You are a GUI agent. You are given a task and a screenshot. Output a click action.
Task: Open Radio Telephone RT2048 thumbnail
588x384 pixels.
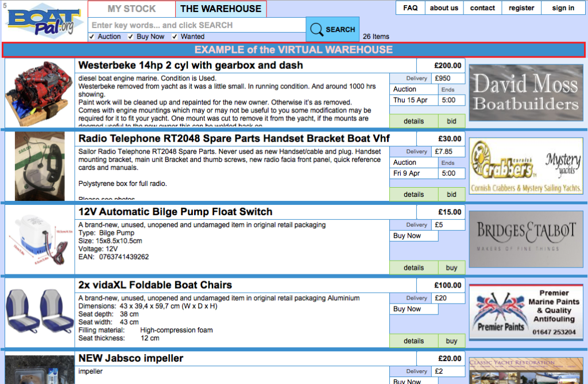(x=40, y=166)
